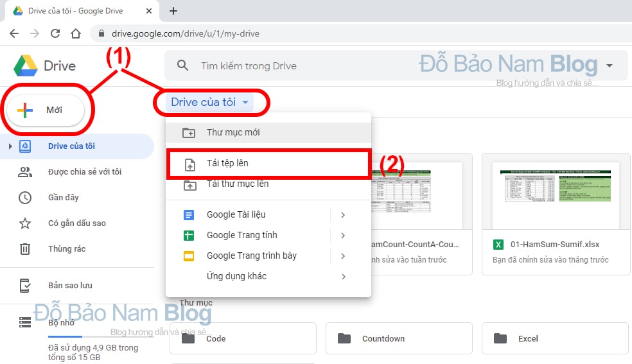Click the site lock icon in the address bar
Screen dimensions: 632x364
point(101,33)
